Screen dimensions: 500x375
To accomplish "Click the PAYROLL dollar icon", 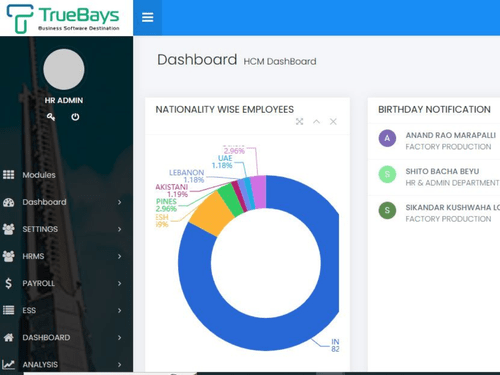I will tap(9, 283).
